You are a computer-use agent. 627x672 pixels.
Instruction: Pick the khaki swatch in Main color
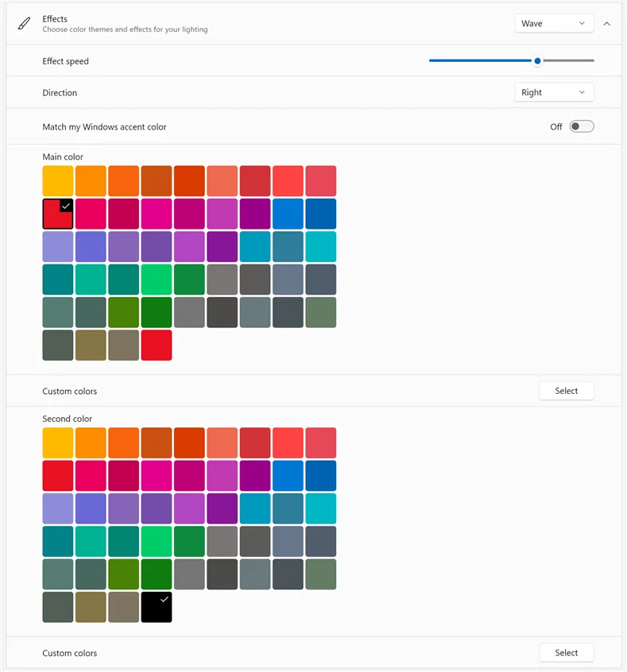(x=91, y=345)
